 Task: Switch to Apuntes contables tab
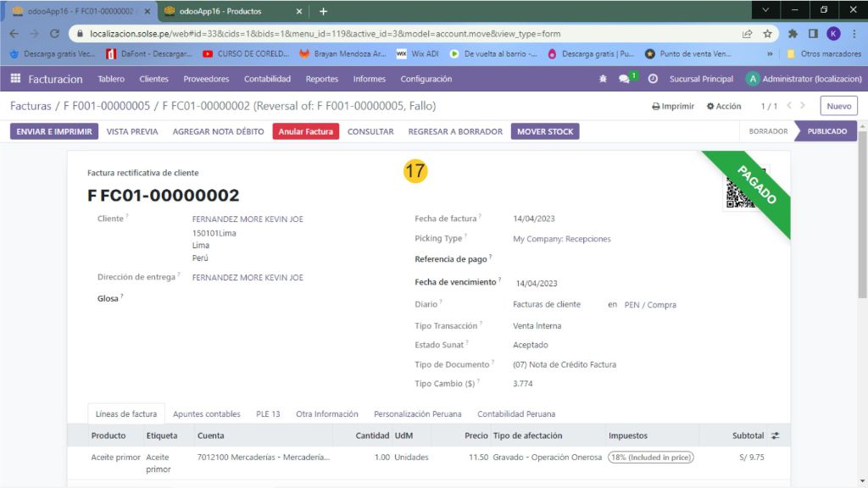pos(206,414)
